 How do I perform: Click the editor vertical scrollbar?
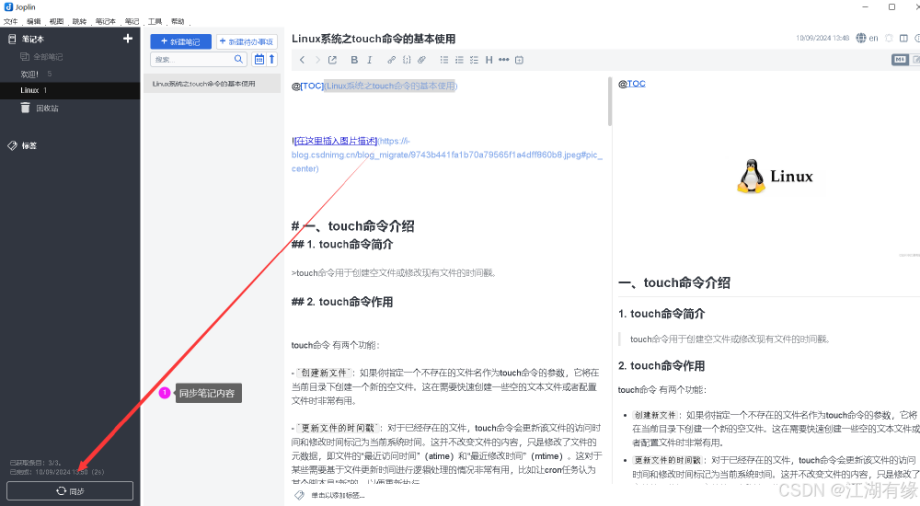[610, 101]
